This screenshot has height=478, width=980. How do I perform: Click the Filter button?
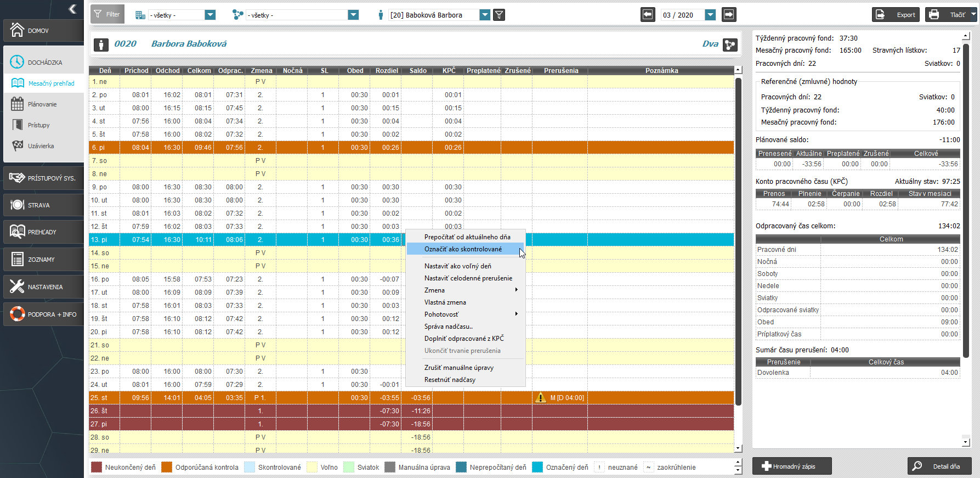[x=107, y=14]
